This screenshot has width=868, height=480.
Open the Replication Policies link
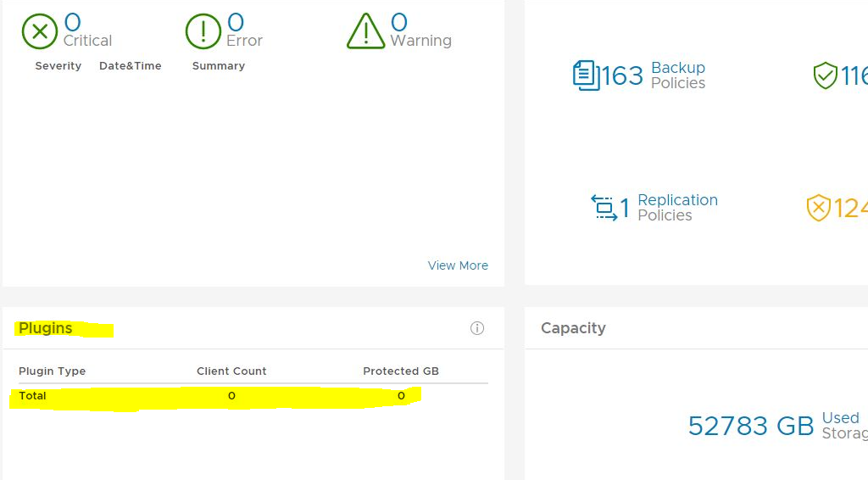677,208
